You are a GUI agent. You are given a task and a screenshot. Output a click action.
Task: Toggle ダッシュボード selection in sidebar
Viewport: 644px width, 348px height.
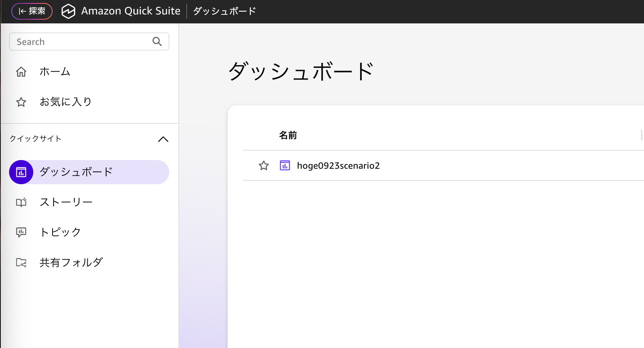[x=76, y=172]
